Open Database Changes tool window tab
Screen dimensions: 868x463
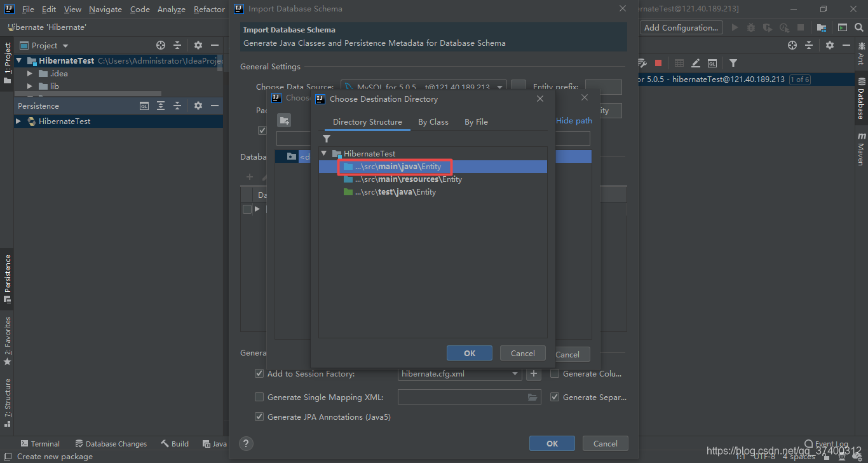(111, 444)
